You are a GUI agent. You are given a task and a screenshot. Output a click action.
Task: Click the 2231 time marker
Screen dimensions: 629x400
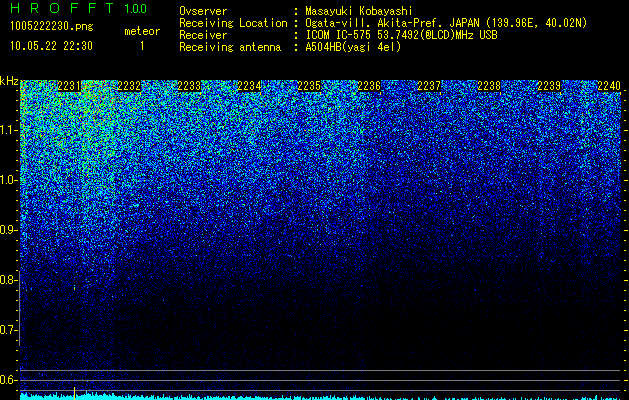coord(69,86)
